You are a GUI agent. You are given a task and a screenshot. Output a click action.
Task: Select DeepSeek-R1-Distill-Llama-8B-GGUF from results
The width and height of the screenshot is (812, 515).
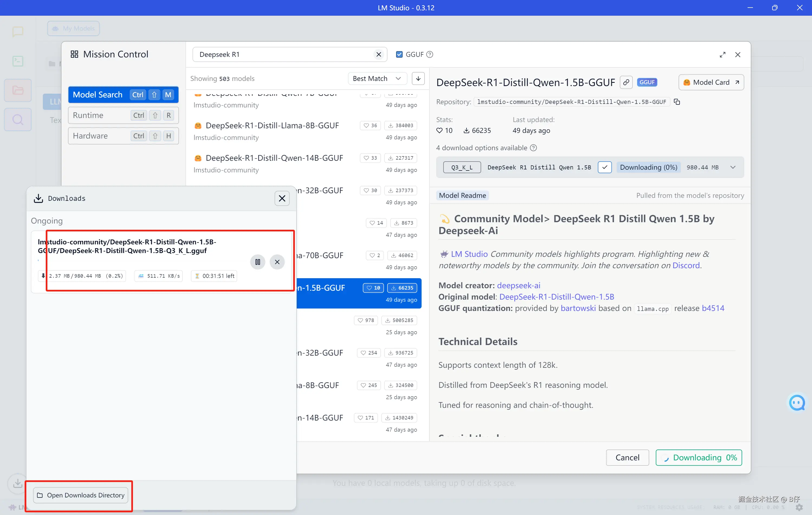[x=272, y=126]
